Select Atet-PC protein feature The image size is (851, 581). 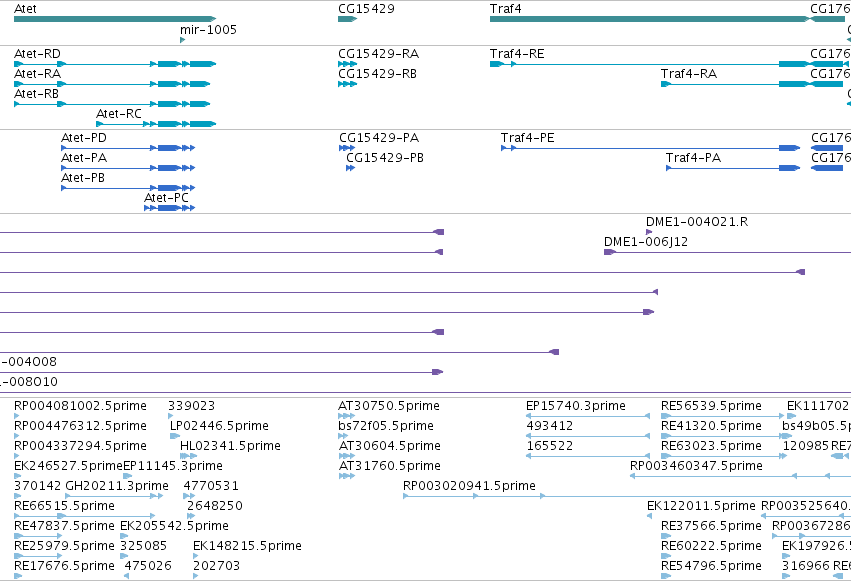tap(170, 208)
